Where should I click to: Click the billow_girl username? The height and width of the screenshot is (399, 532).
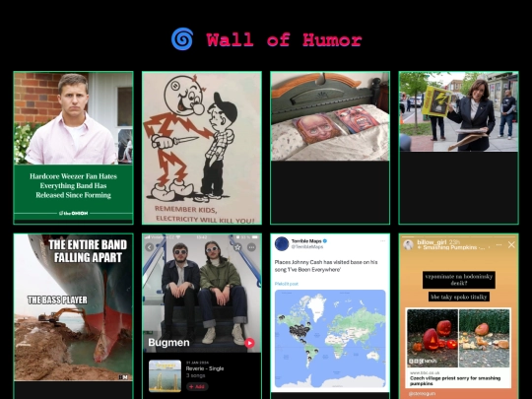[432, 242]
